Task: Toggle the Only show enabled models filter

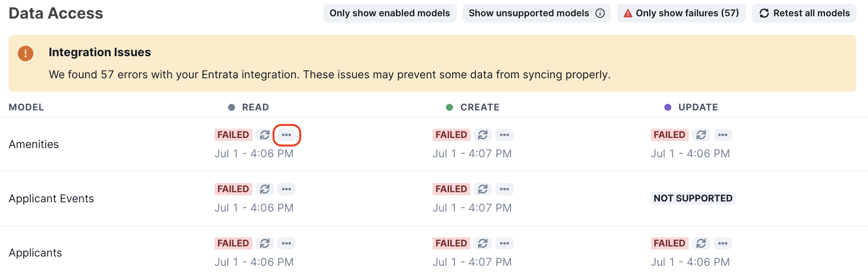Action: tap(389, 13)
